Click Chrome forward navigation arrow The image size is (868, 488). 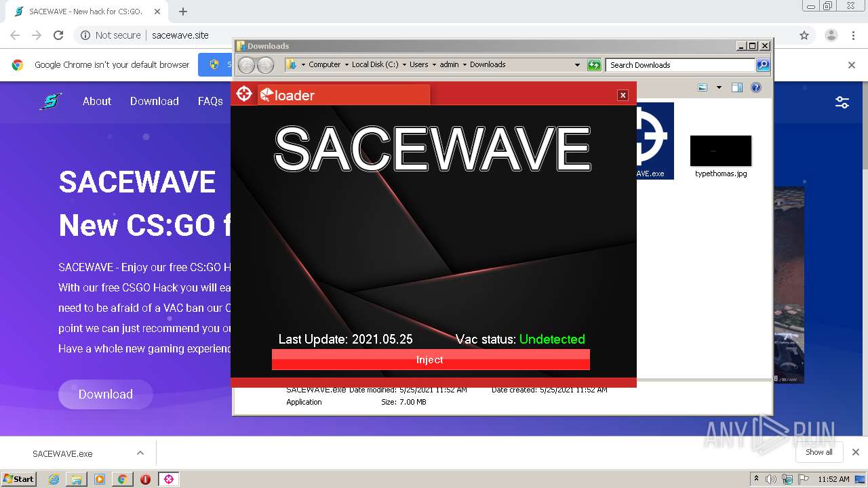pos(37,35)
